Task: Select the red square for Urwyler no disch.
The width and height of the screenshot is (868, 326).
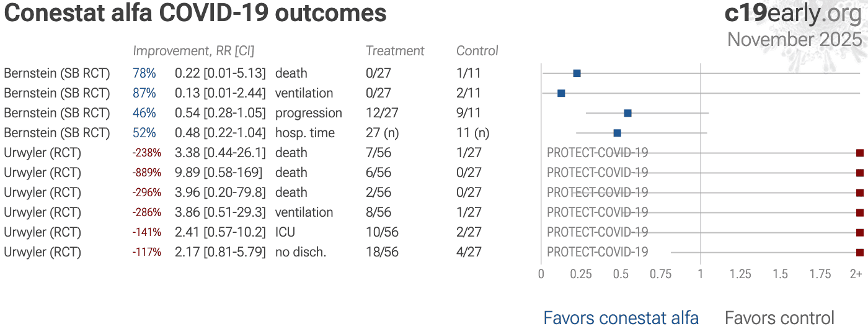Action: [x=859, y=252]
